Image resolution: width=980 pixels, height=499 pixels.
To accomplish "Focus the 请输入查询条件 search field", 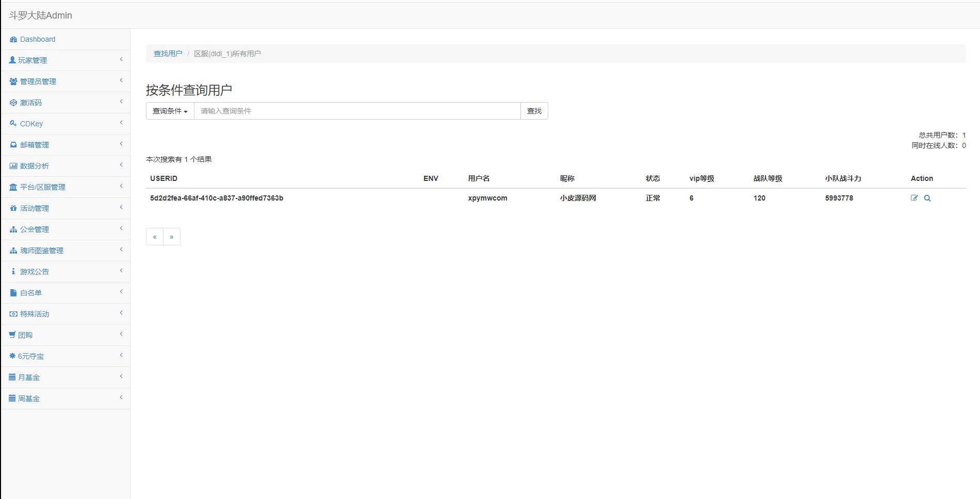I will 357,111.
